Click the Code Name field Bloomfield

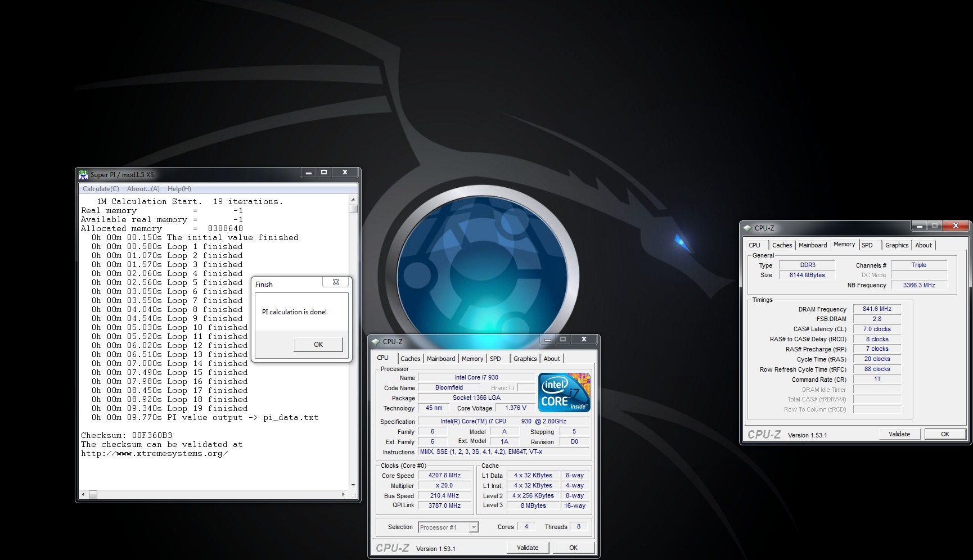pos(449,388)
